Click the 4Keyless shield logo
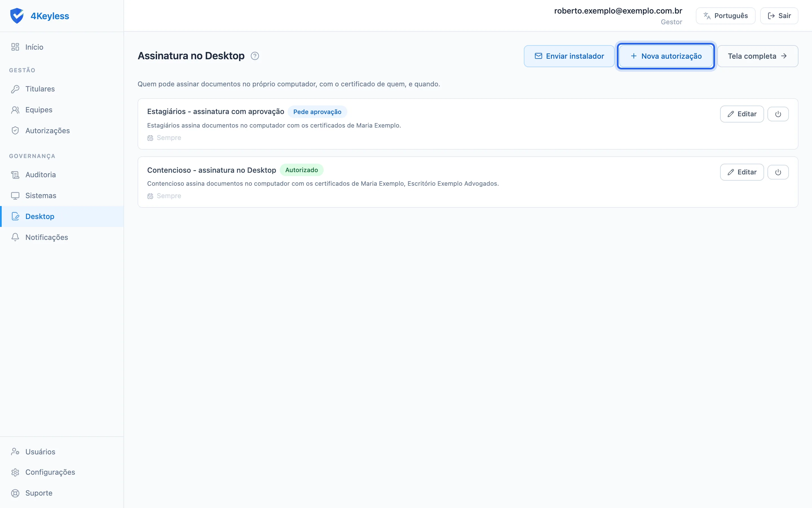Viewport: 812px width, 508px height. (x=17, y=16)
